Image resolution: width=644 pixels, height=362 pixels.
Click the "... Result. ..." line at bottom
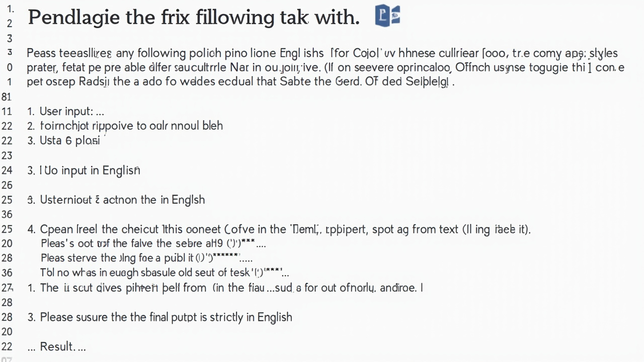[57, 347]
